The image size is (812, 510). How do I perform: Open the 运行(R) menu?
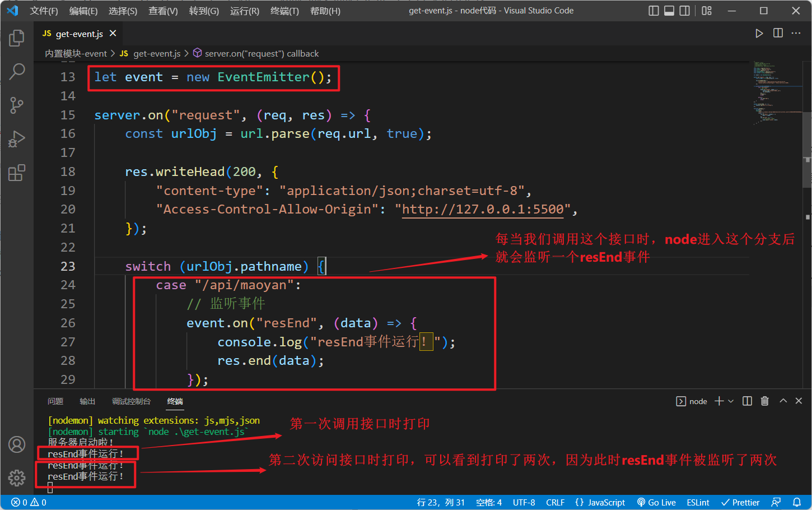pyautogui.click(x=245, y=11)
